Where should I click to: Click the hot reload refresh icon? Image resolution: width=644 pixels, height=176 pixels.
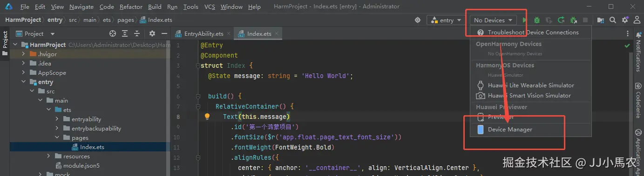tap(561, 20)
